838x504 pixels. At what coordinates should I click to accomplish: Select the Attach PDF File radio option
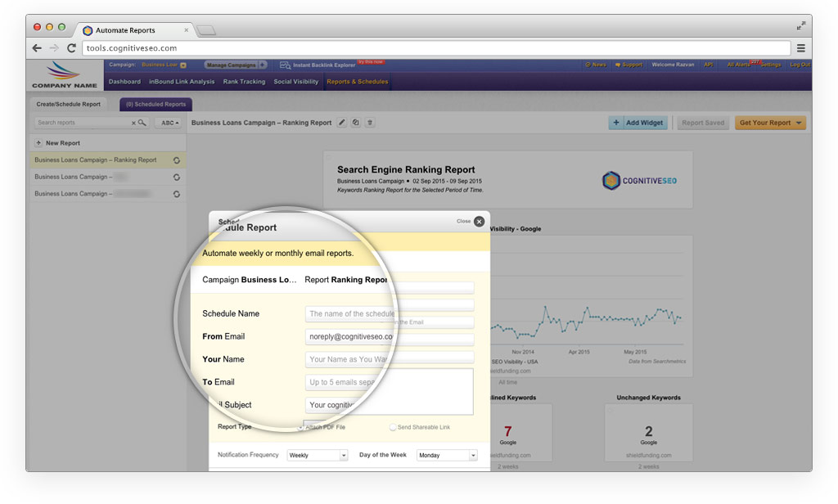tap(301, 427)
